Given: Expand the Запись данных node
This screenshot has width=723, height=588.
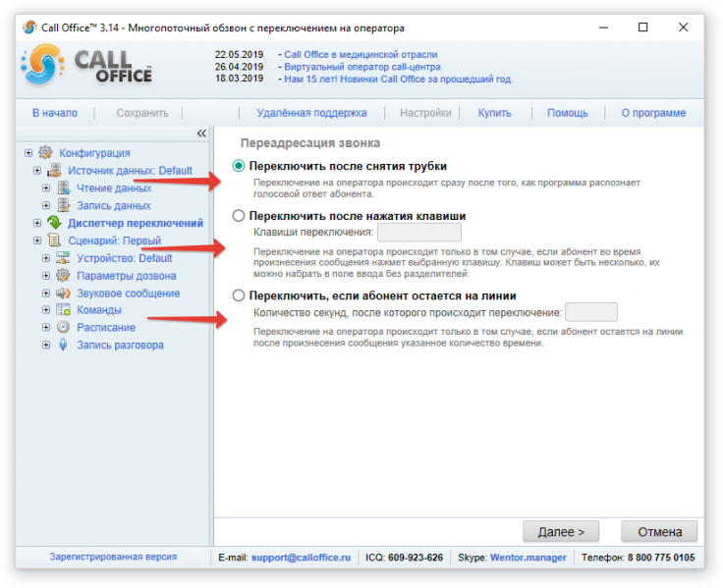Looking at the screenshot, I should (46, 205).
